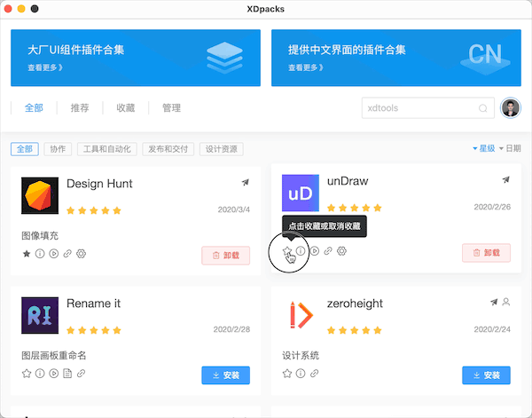
Task: Click the unDraw plugin logo
Action: pyautogui.click(x=301, y=193)
